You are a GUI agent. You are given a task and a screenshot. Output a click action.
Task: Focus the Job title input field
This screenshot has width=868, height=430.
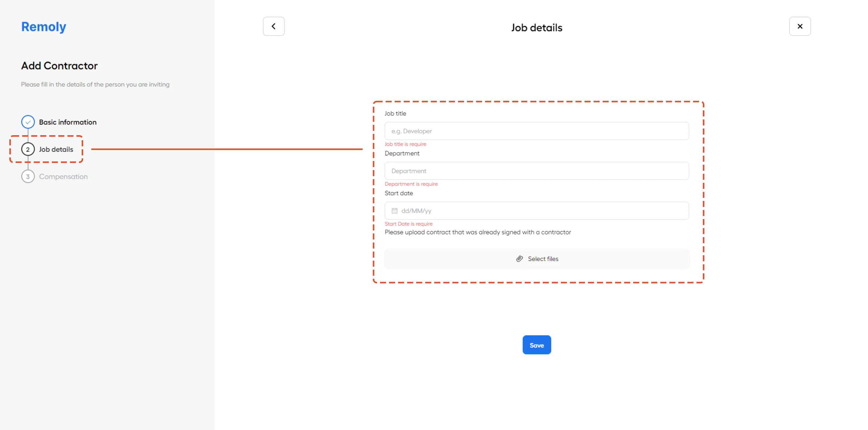click(x=537, y=131)
